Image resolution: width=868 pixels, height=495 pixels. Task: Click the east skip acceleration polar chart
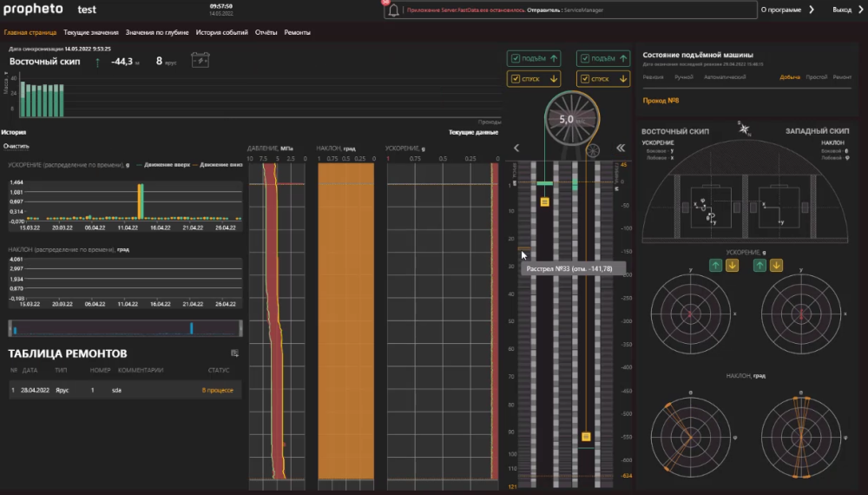[x=690, y=314]
